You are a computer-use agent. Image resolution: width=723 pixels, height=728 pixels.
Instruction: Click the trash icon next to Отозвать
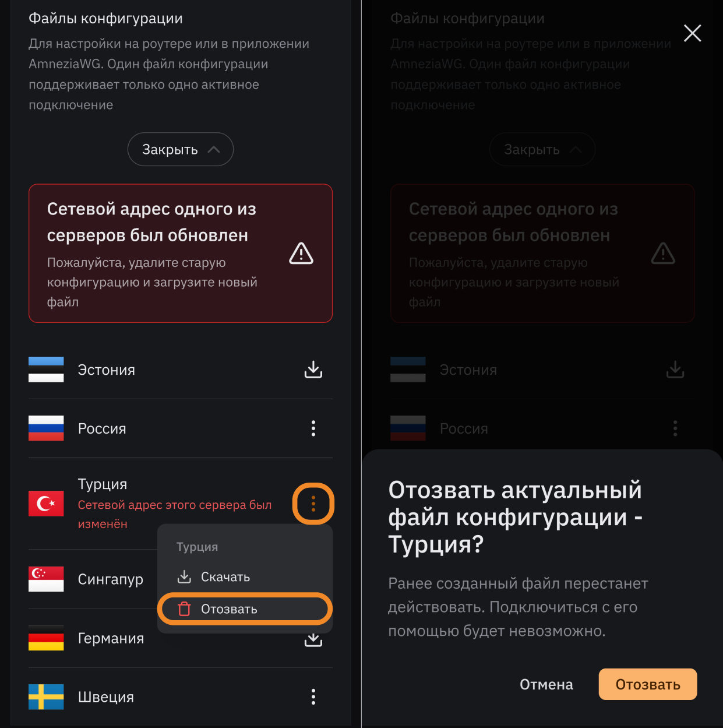[184, 609]
